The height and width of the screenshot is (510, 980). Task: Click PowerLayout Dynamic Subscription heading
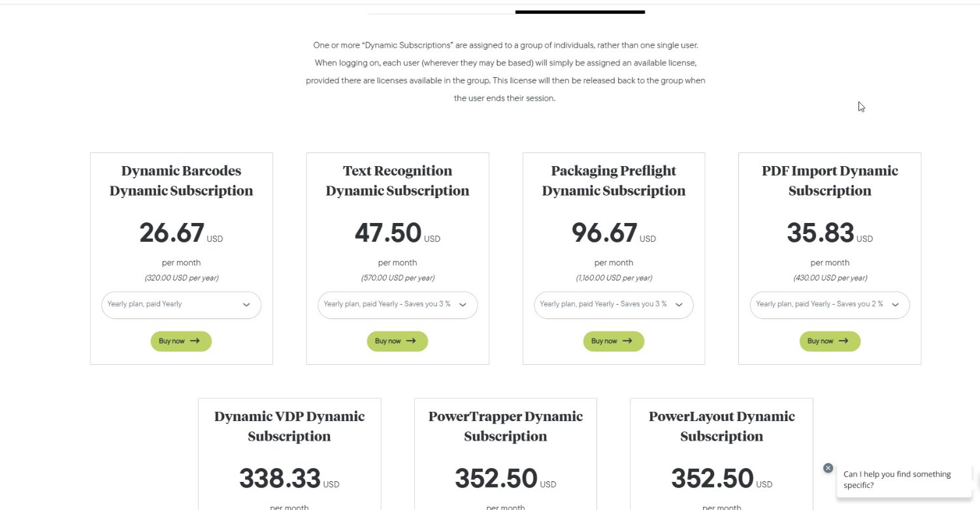click(721, 426)
